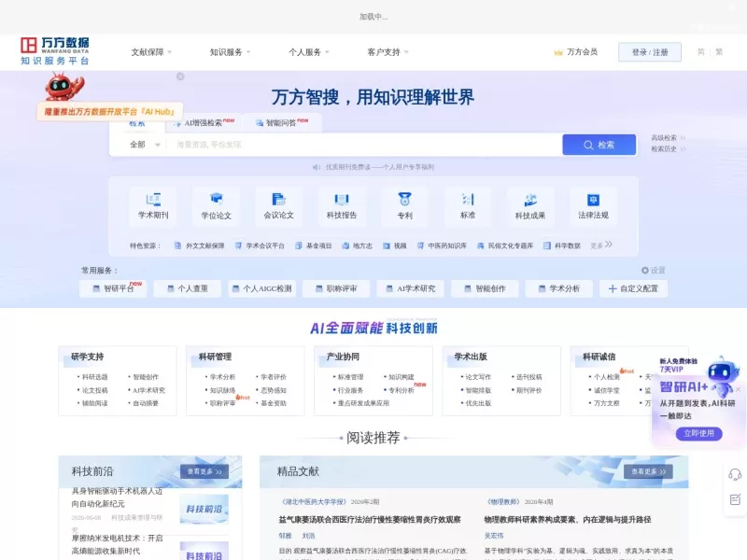
Task: Click the search input field
Action: (364, 145)
